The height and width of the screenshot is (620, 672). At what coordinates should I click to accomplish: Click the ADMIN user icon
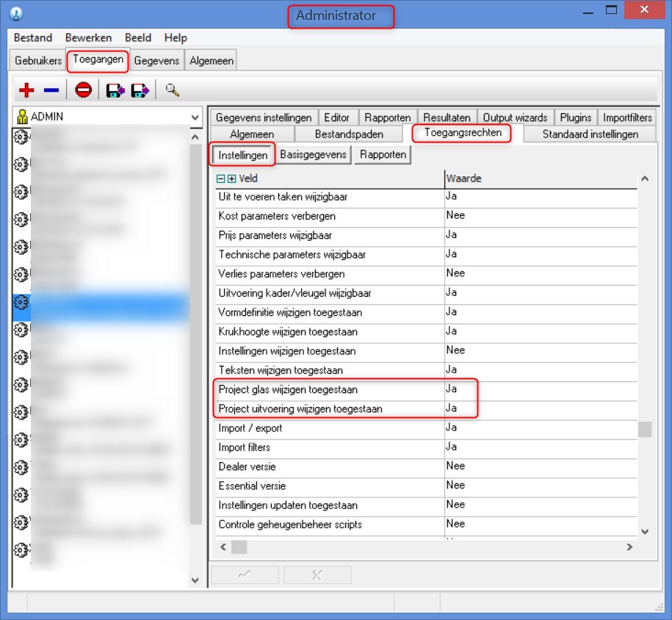[22, 116]
